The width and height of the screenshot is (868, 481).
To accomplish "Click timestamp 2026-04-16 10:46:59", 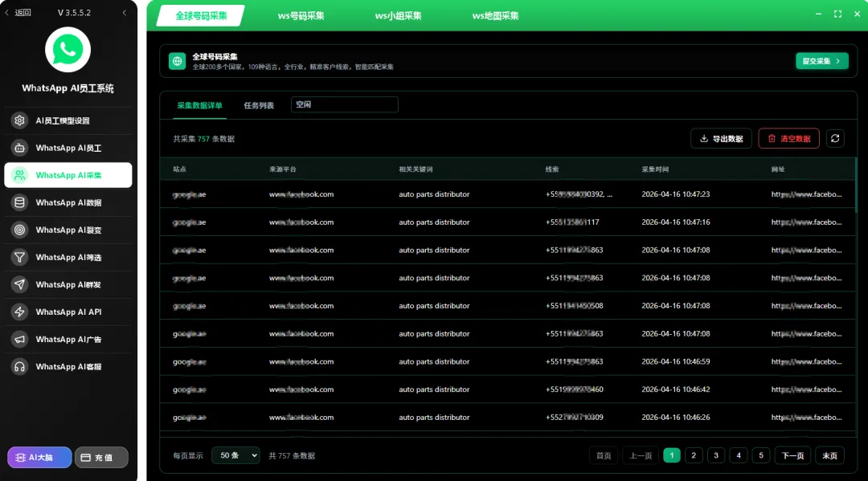I will click(675, 361).
